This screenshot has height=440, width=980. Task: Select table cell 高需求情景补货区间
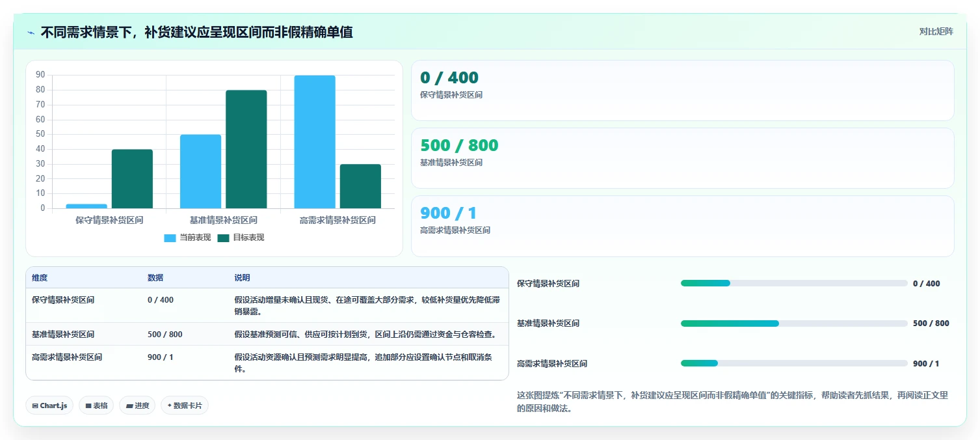(67, 357)
